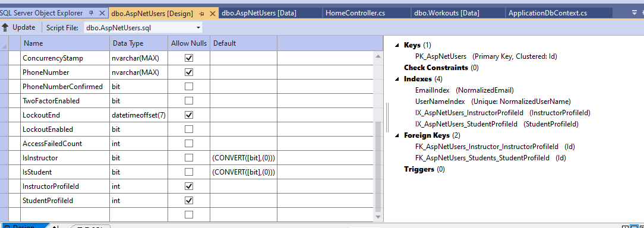Open the dbo.Workouts [Data] tab
The height and width of the screenshot is (228, 644).
[446, 13]
